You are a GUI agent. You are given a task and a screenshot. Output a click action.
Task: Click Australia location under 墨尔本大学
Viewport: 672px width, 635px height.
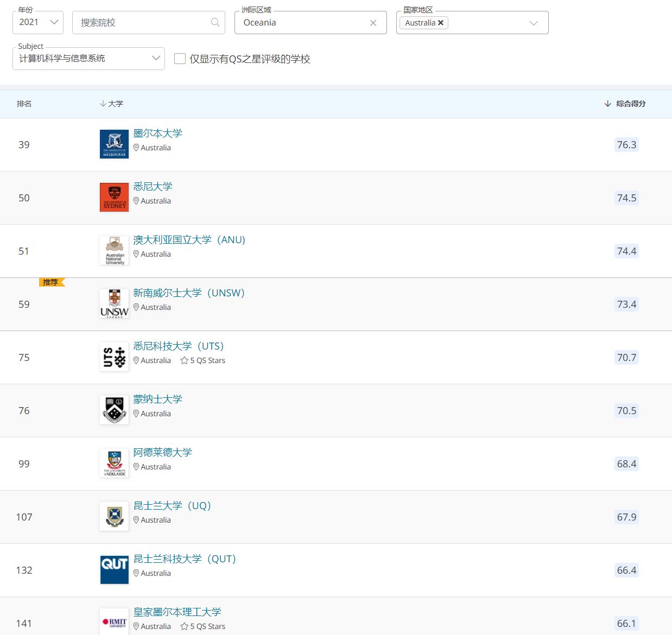pos(152,148)
